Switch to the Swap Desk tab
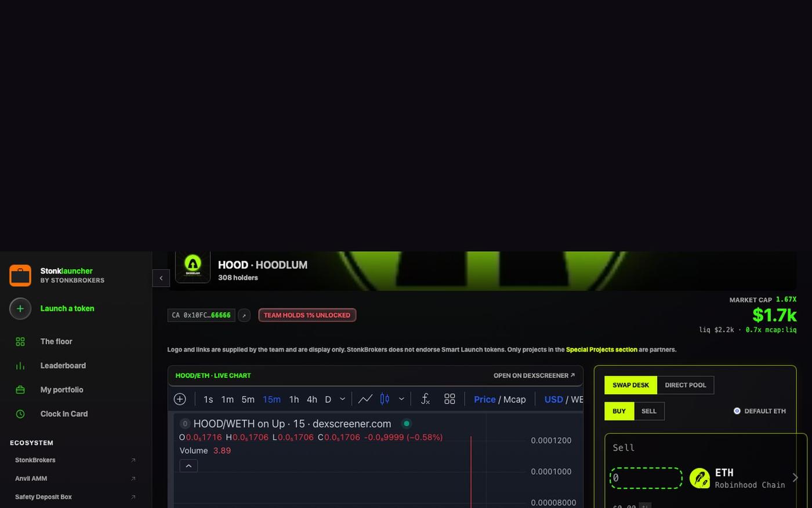 [x=631, y=385]
